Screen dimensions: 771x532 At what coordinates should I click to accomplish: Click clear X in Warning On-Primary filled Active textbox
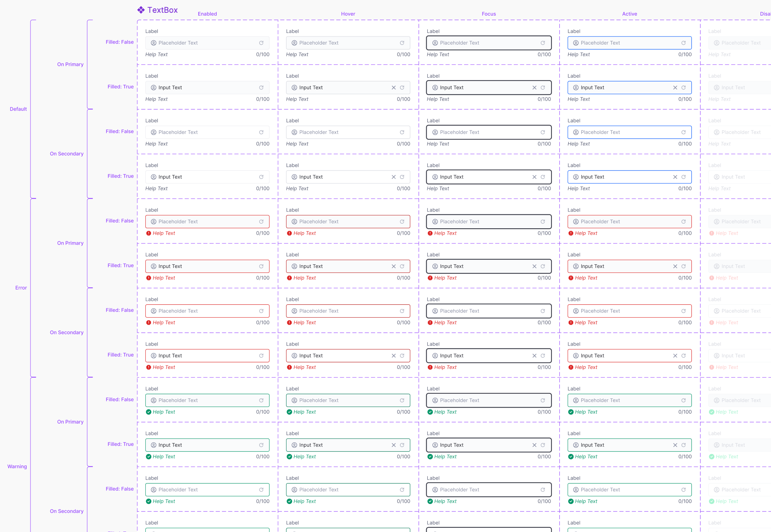(x=675, y=445)
